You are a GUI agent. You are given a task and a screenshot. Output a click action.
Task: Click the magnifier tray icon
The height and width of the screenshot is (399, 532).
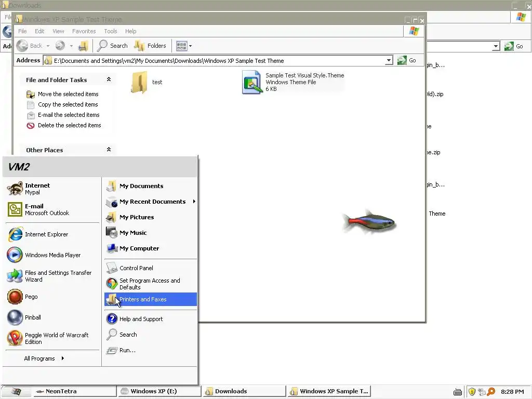pos(491,392)
